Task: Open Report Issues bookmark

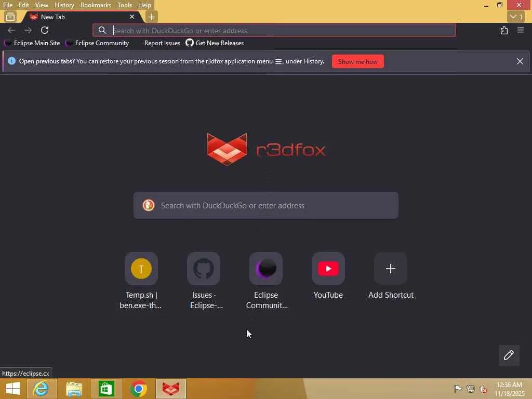Action: [162, 43]
